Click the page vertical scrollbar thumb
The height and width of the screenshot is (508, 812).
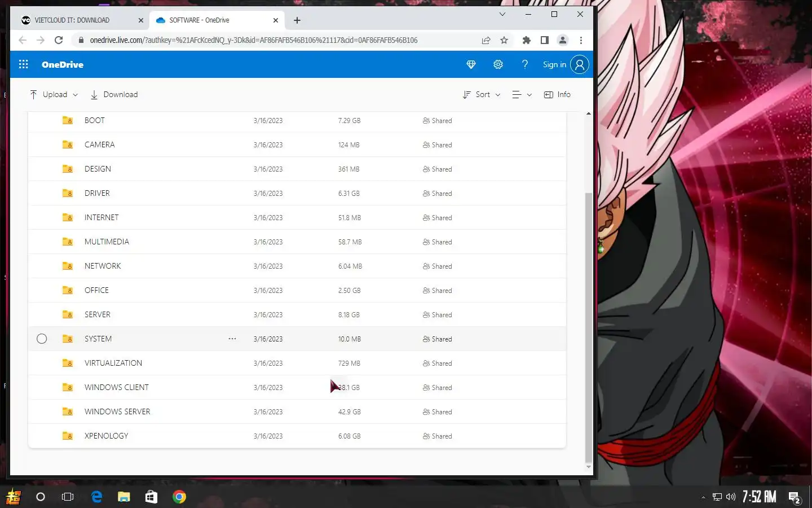tap(589, 327)
